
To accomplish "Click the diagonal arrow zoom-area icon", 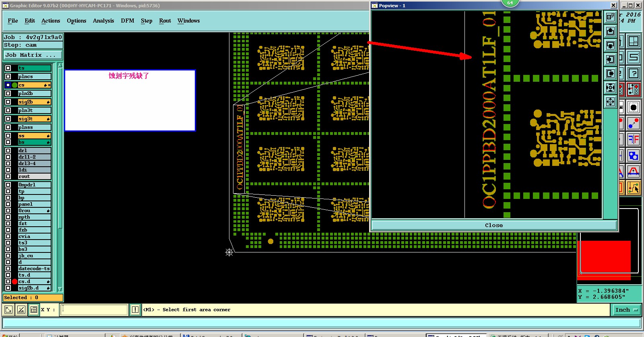I will click(x=8, y=310).
